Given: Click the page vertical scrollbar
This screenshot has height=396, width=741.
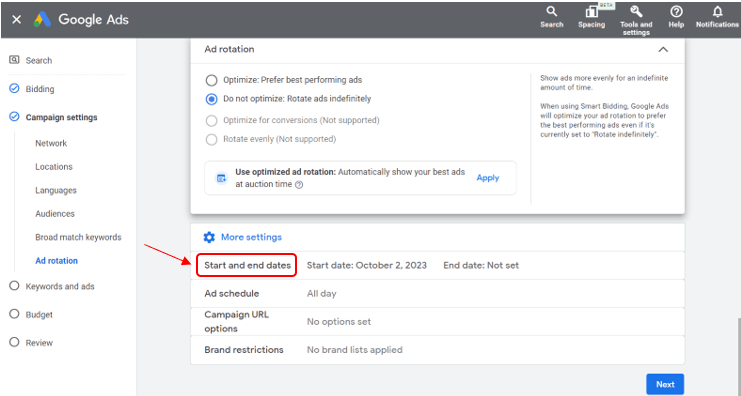Looking at the screenshot, I should tap(738, 357).
